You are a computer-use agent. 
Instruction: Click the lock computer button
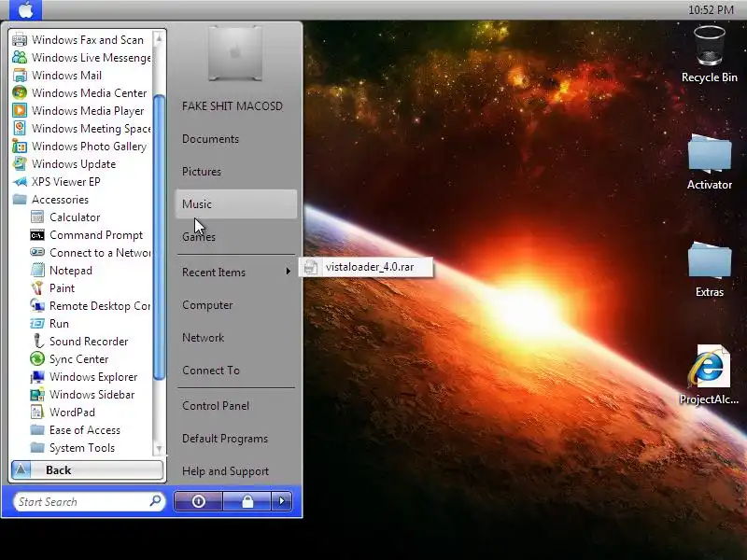click(247, 501)
